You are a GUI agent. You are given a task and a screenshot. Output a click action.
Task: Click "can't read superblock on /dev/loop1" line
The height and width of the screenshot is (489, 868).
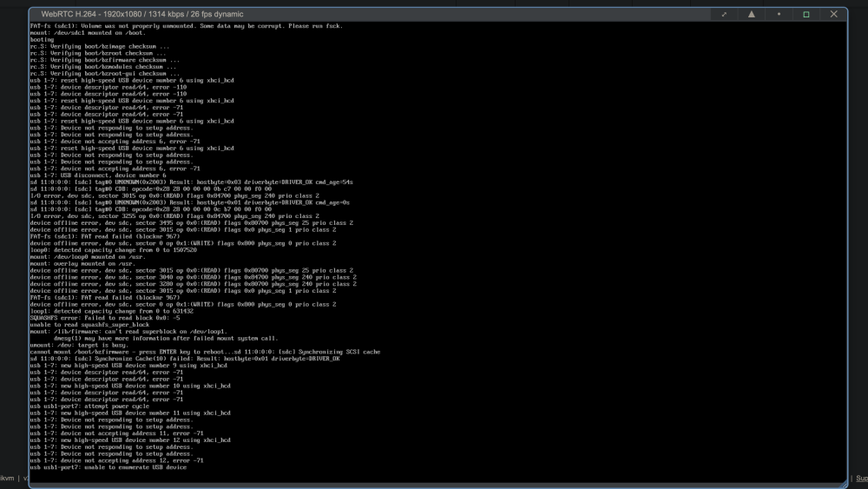coord(128,332)
